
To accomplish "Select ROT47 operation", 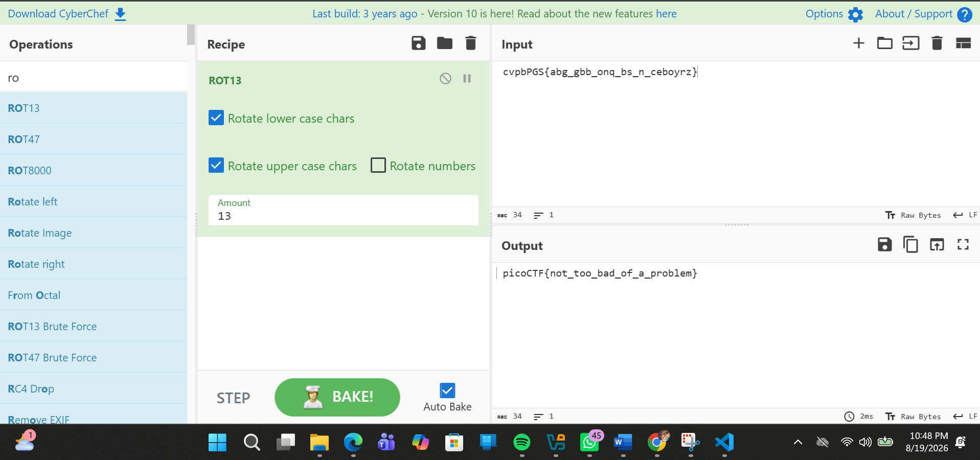I will [x=94, y=139].
